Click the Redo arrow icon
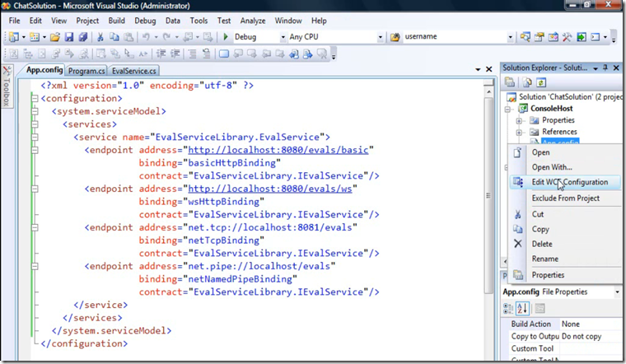626x364 pixels. pos(167,37)
